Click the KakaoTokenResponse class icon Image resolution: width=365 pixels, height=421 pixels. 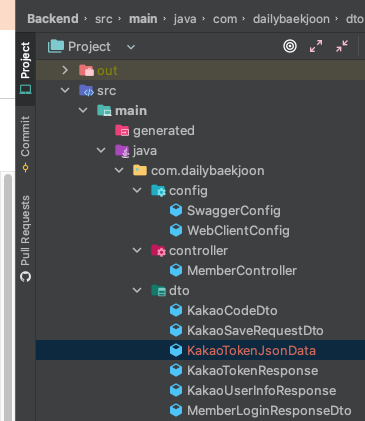(176, 370)
